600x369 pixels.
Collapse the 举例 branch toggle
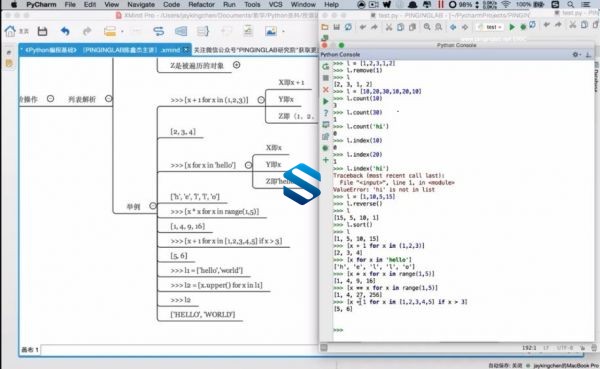[153, 206]
